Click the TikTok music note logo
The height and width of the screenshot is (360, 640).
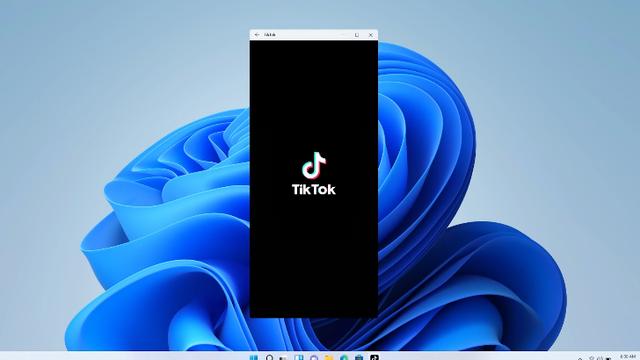pyautogui.click(x=314, y=165)
